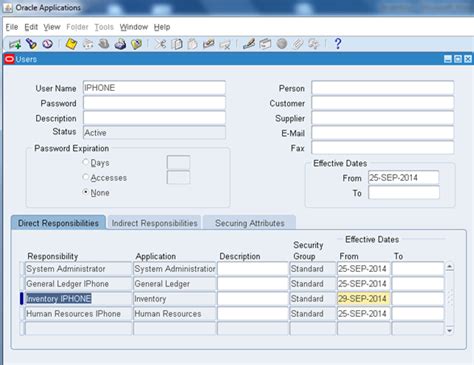Click To date cell of Inventory IPHONE row
Screen dimensions: 474x365
[418, 299]
